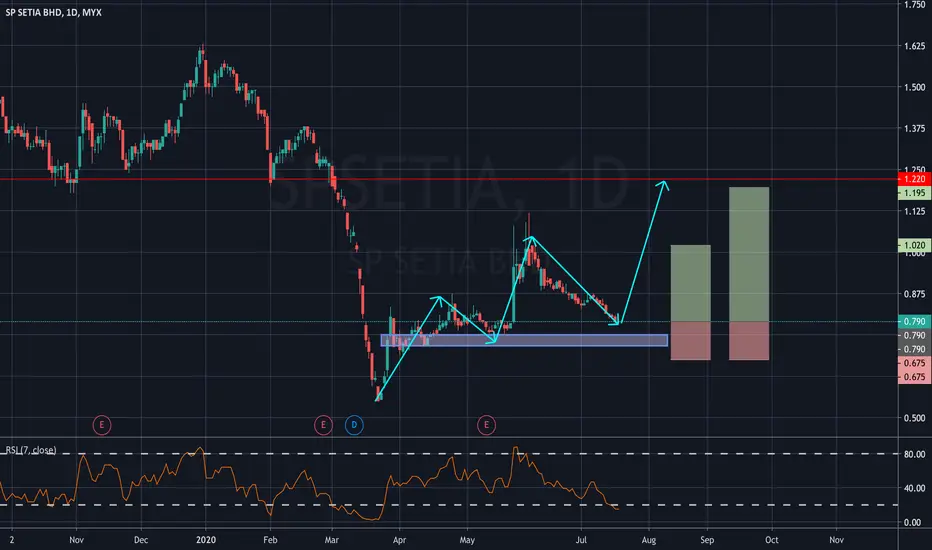
Task: Click the 2020 label on time axis
Action: pyautogui.click(x=206, y=540)
